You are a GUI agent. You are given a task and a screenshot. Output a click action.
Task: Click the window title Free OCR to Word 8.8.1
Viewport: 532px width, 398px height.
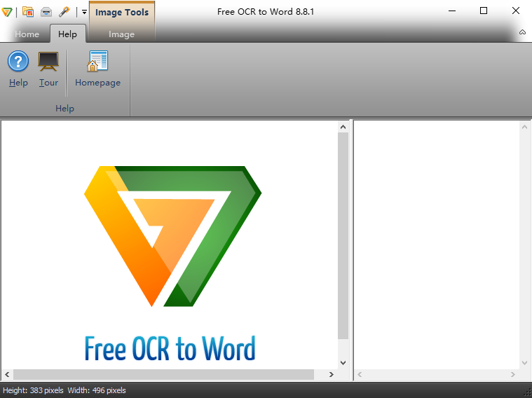coord(266,12)
